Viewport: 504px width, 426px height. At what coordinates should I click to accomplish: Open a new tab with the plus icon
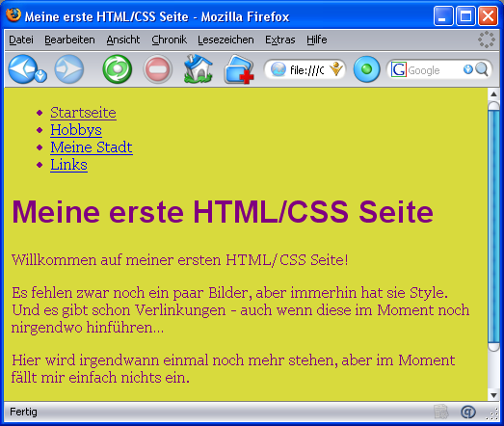pos(239,69)
